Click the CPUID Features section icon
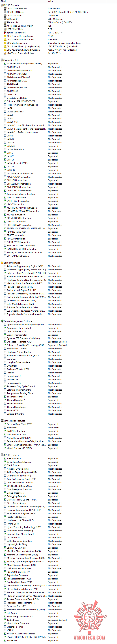This screenshot has height=644, width=117. [2, 455]
